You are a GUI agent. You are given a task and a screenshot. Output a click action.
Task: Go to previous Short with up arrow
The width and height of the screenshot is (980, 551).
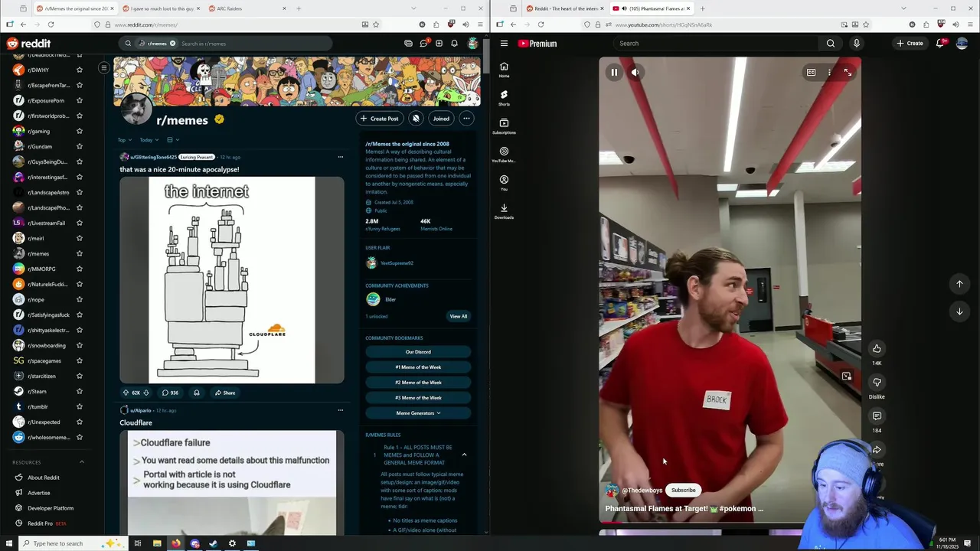(x=959, y=284)
